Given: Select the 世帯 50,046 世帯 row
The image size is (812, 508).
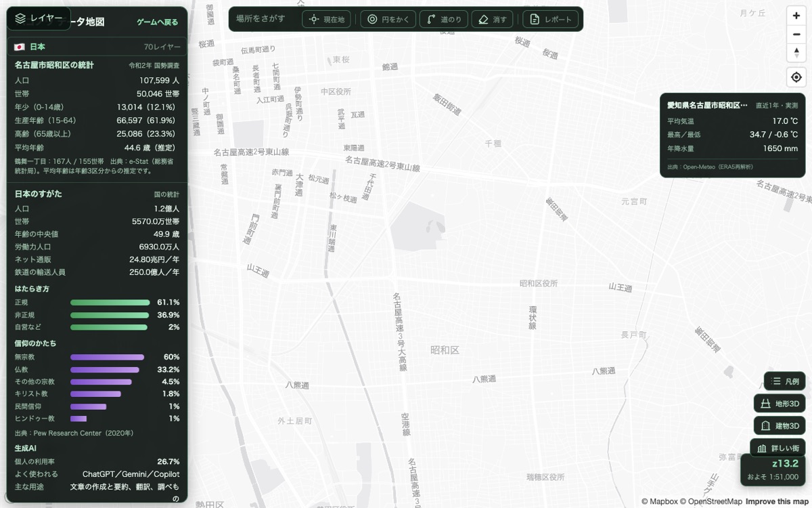Looking at the screenshot, I should (x=97, y=93).
